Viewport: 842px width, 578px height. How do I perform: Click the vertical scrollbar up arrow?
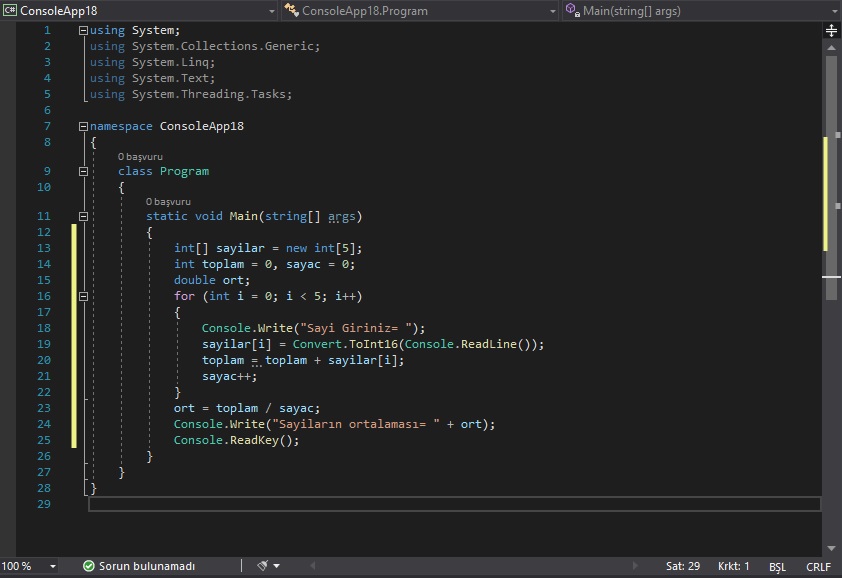pyautogui.click(x=831, y=48)
